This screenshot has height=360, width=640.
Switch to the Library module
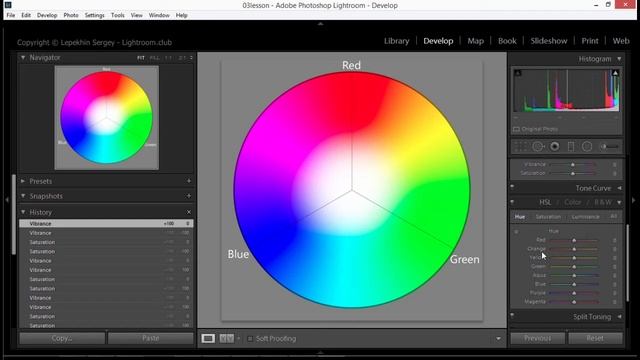(397, 41)
